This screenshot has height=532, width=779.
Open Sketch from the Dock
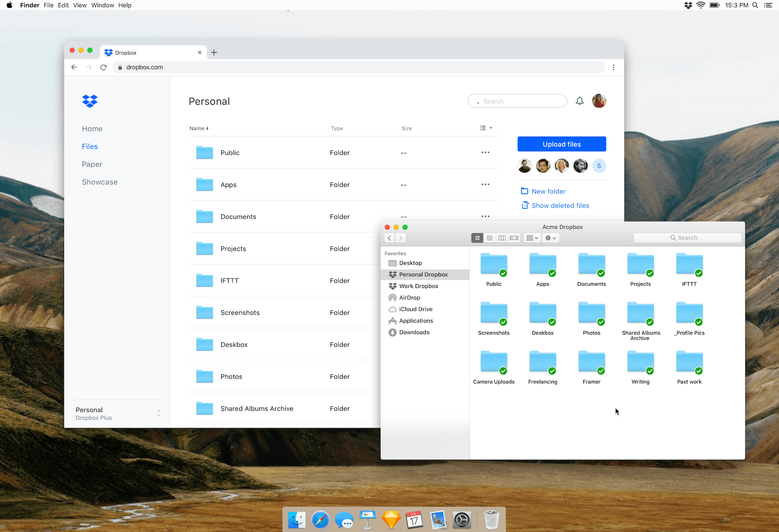(x=391, y=520)
